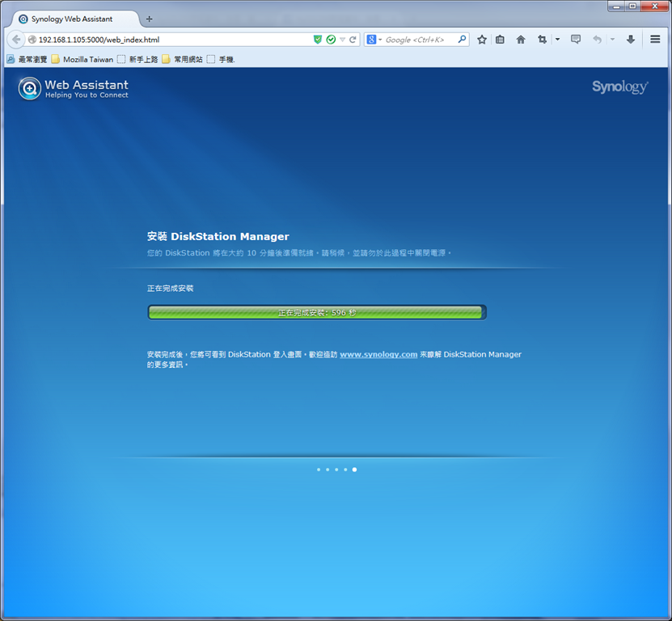
Task: Click the fifth highlighted step indicator dot
Action: click(x=354, y=470)
